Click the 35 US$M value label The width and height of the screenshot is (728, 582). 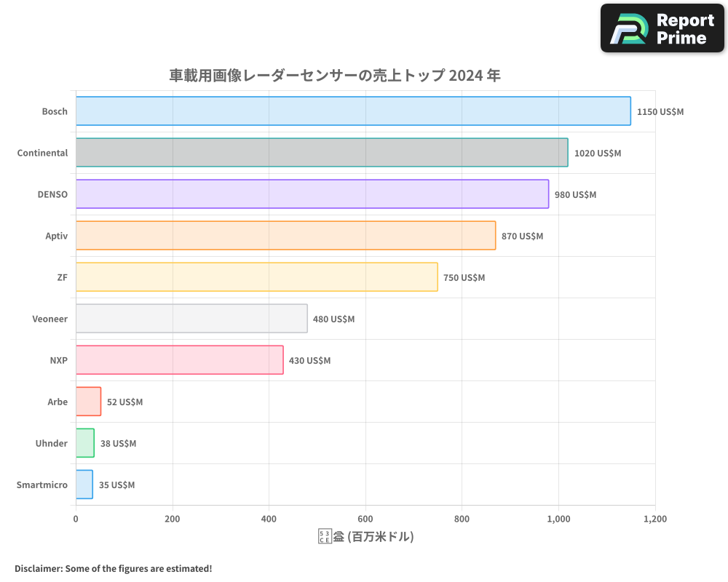pos(116,485)
